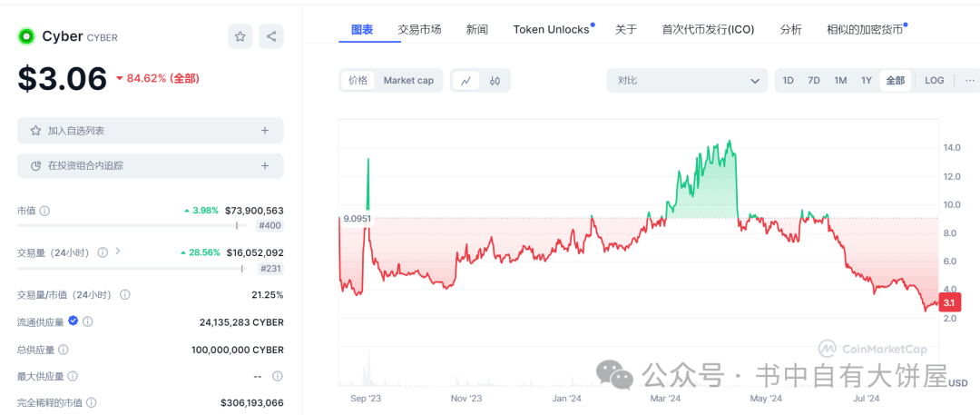The image size is (980, 415).
Task: Click the CoinMarketCap logo on chart
Action: [873, 350]
